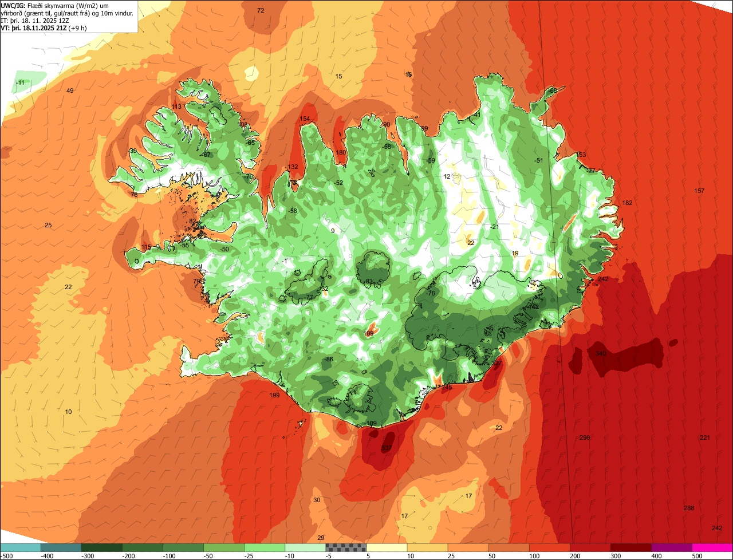
Task: Select the checkered legend swatch between -5 and 5
Action: pos(346,547)
